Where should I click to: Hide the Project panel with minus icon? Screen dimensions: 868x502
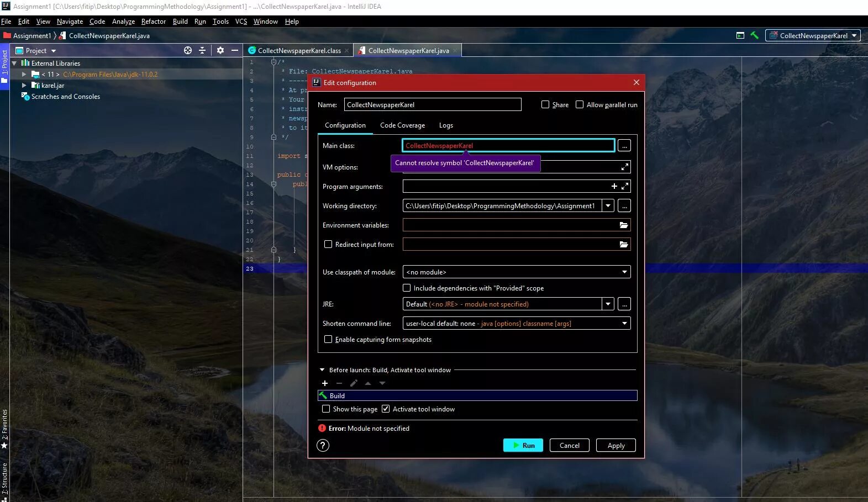[x=235, y=50]
